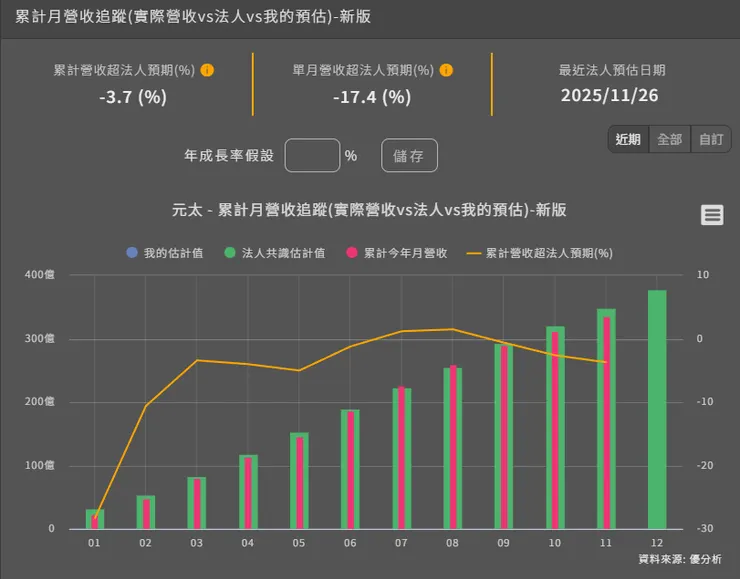Click the x-axis label 03

pyautogui.click(x=196, y=543)
